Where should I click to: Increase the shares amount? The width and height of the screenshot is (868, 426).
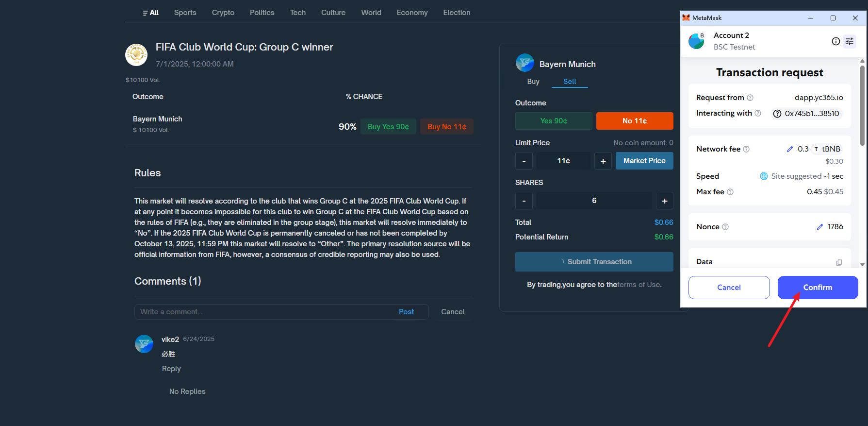(665, 201)
